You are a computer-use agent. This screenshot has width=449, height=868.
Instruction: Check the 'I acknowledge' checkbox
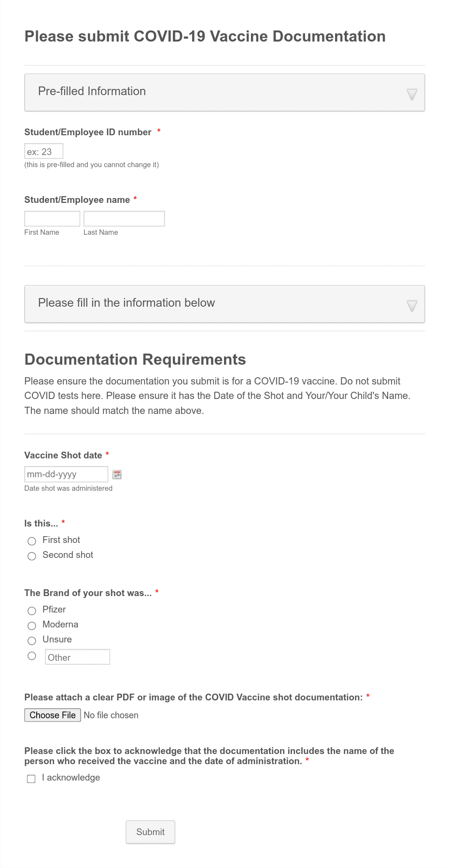31,779
